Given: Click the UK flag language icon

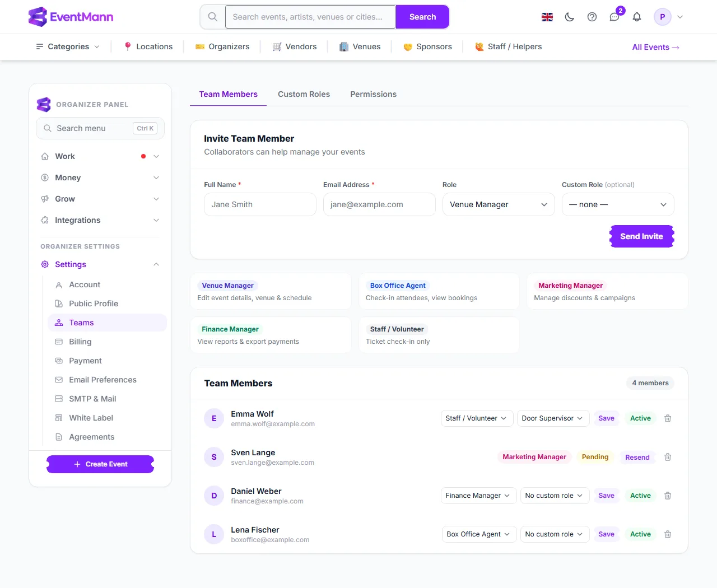Looking at the screenshot, I should pyautogui.click(x=547, y=17).
